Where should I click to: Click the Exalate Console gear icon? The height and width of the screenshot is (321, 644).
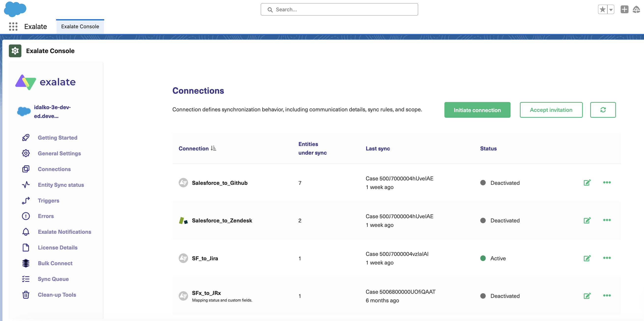coord(15,51)
